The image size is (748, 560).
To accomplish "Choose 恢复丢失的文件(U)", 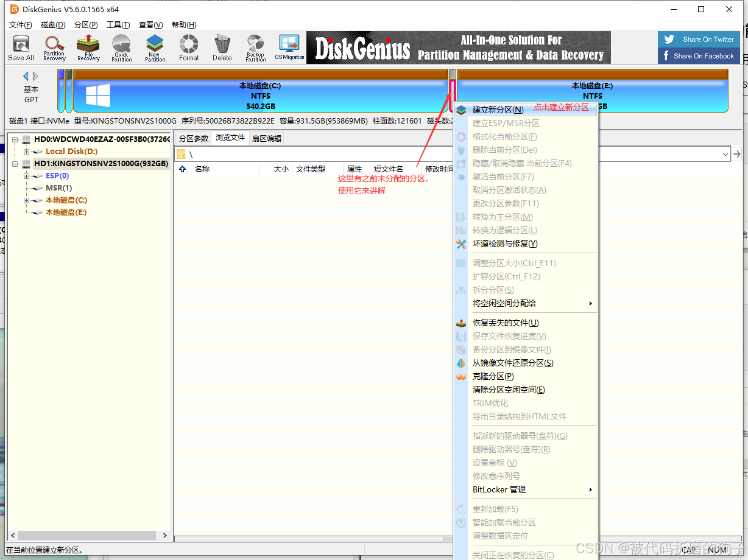I will tap(526, 323).
